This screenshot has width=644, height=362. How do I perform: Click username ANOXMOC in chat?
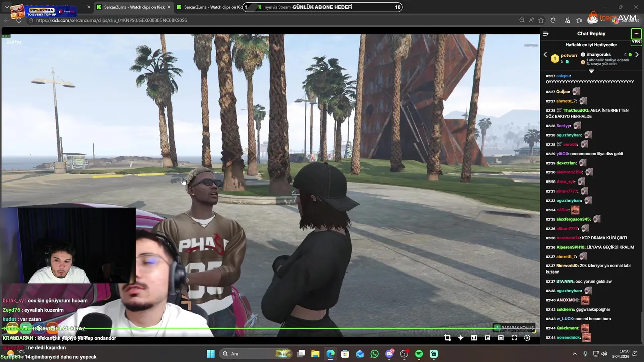[568, 300]
